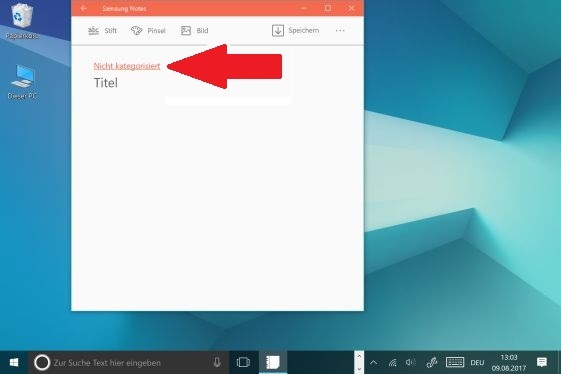Open the three-dots more options menu
The image size is (561, 374).
coord(340,31)
